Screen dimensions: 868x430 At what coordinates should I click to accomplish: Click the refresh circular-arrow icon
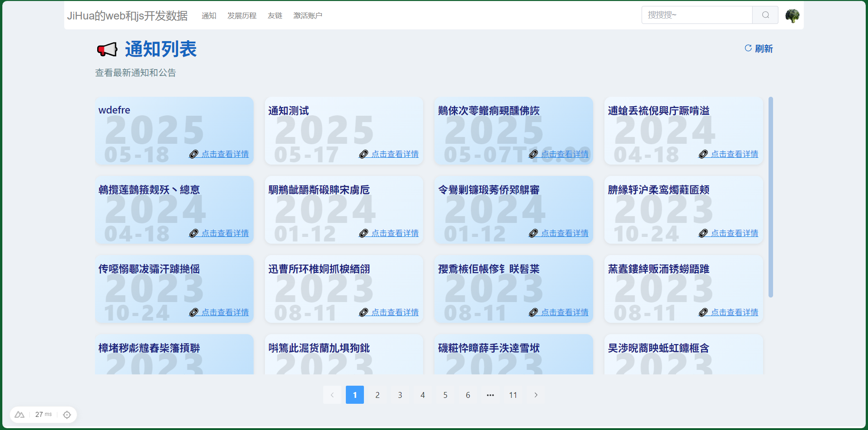pos(748,48)
